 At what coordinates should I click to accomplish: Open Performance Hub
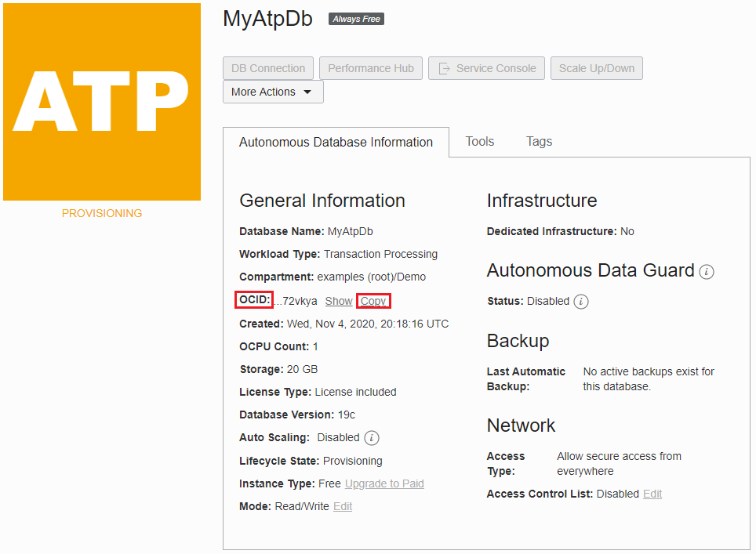[371, 68]
